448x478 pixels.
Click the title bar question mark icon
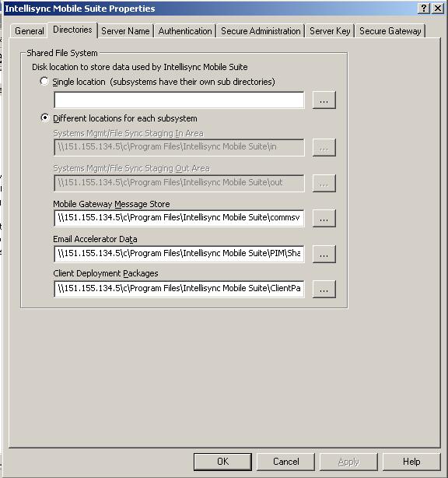tap(424, 9)
